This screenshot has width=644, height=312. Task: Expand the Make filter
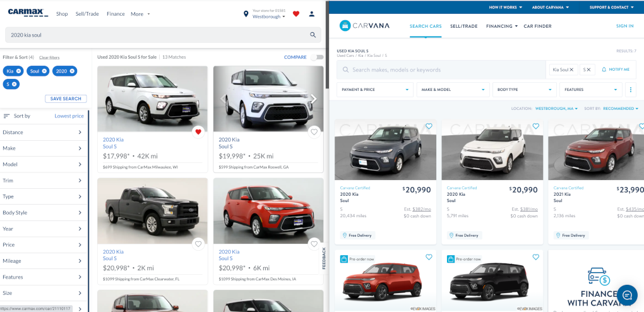pyautogui.click(x=44, y=148)
